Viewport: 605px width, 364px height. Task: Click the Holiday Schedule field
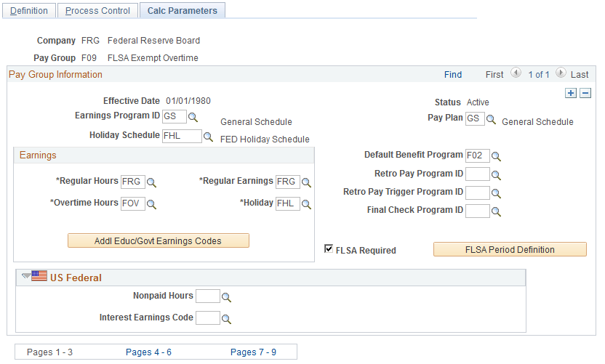click(x=182, y=136)
